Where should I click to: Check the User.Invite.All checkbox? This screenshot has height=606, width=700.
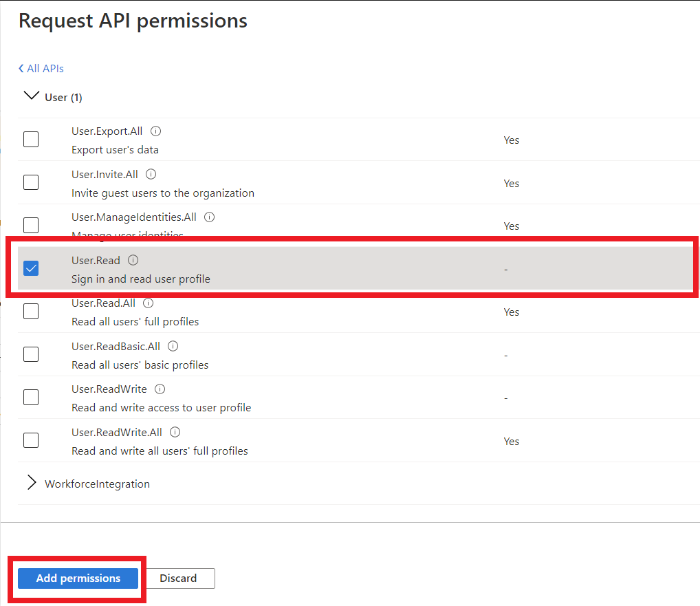click(x=31, y=182)
